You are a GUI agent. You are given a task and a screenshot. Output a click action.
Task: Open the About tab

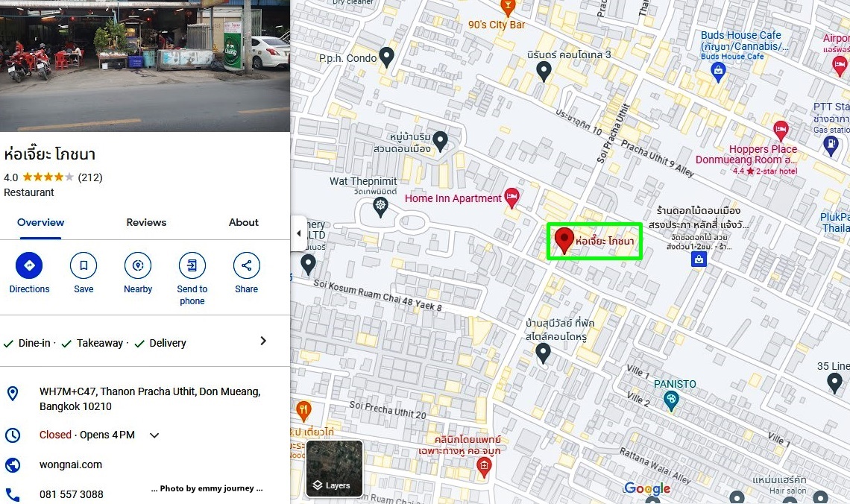243,222
